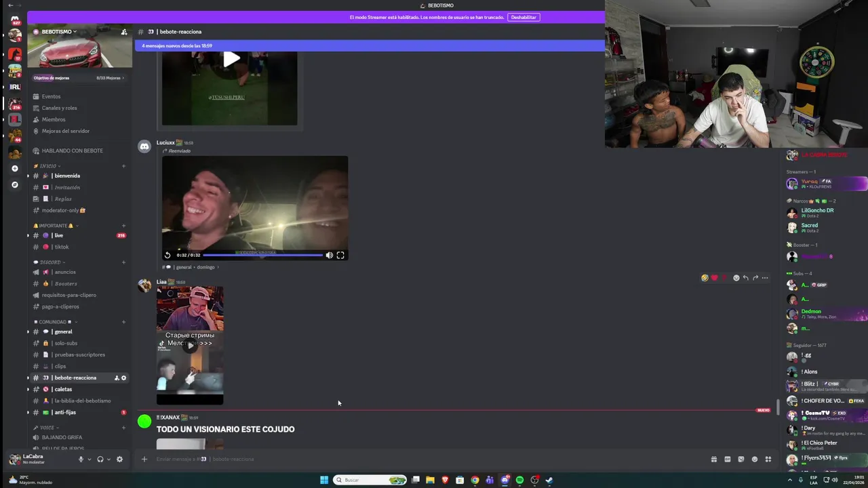Open the Explore servers compass icon
This screenshot has width=868, height=488.
click(15, 184)
